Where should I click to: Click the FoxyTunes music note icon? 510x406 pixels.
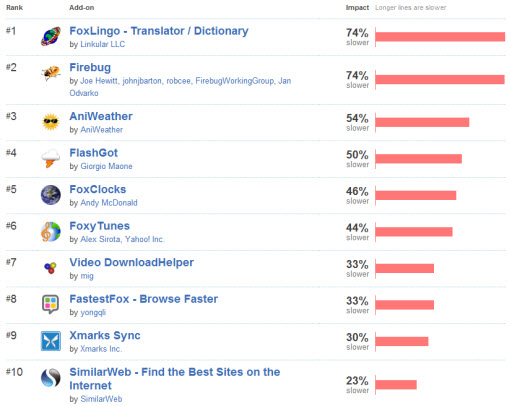(51, 231)
